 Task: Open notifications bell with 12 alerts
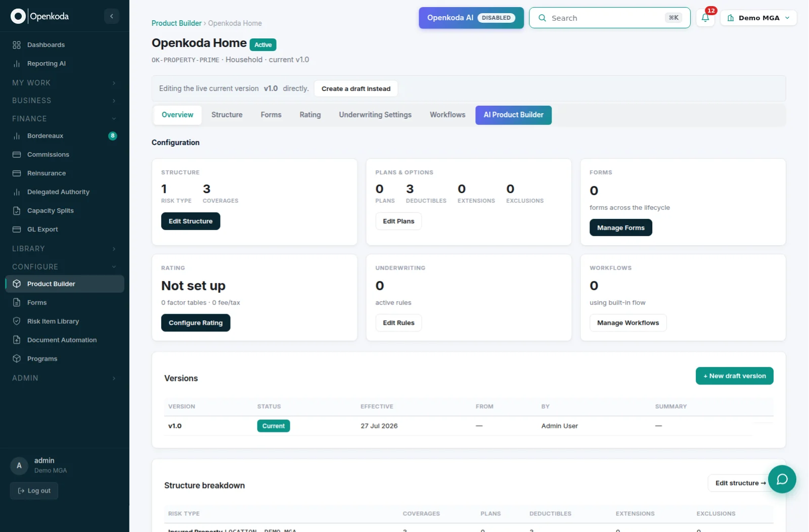point(705,18)
